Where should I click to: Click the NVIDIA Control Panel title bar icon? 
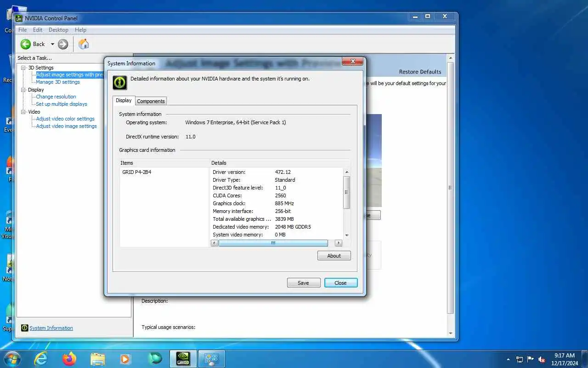[19, 18]
